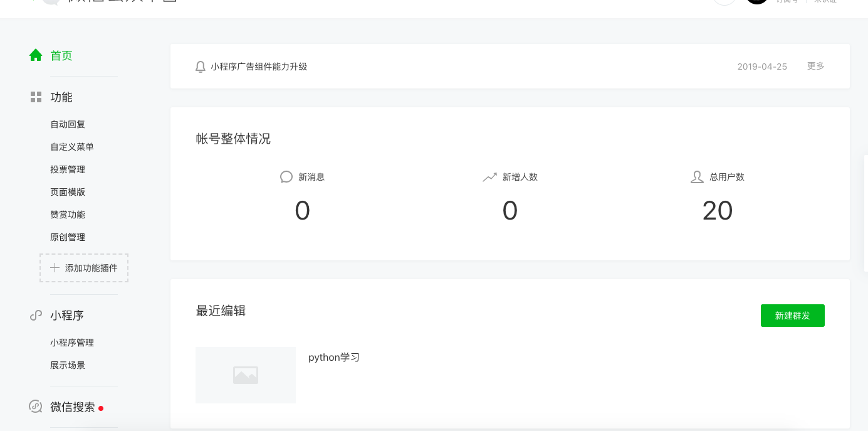The height and width of the screenshot is (431, 868).
Task: Click the python学习 article thumbnail
Action: [x=245, y=375]
